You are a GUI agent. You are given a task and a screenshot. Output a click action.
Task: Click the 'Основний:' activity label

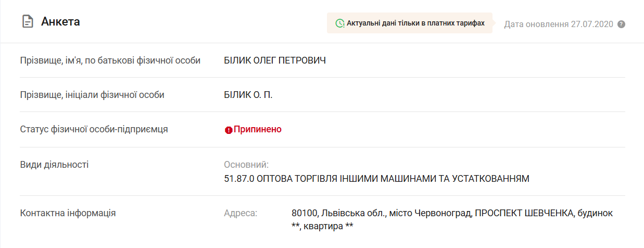[x=246, y=165]
